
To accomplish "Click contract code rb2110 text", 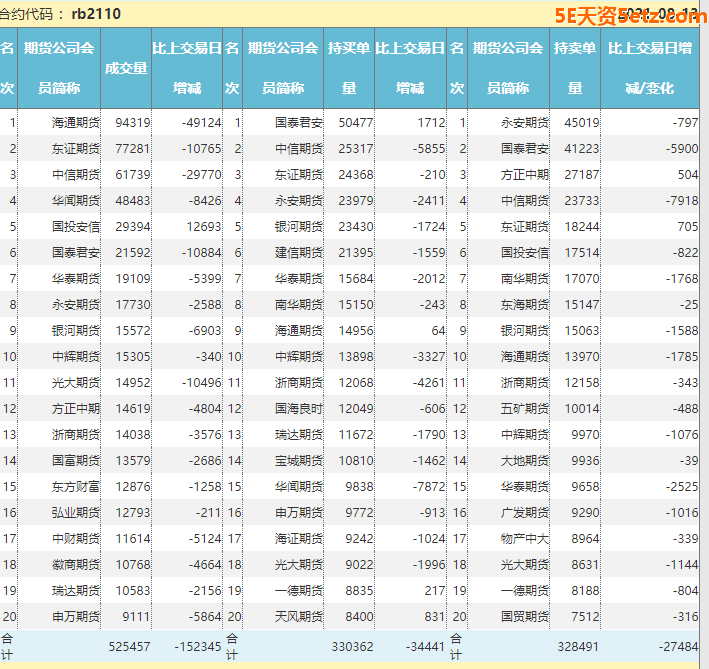I will (x=96, y=14).
